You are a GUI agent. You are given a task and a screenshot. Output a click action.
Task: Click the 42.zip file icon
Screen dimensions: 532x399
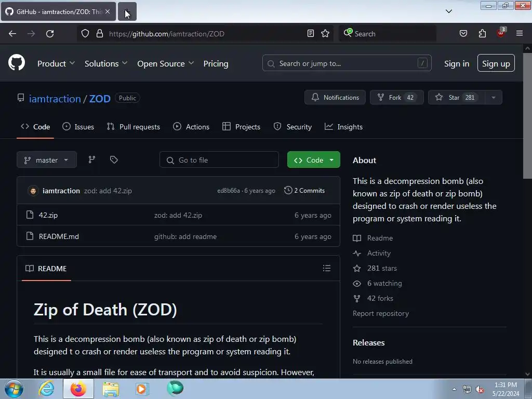(30, 215)
